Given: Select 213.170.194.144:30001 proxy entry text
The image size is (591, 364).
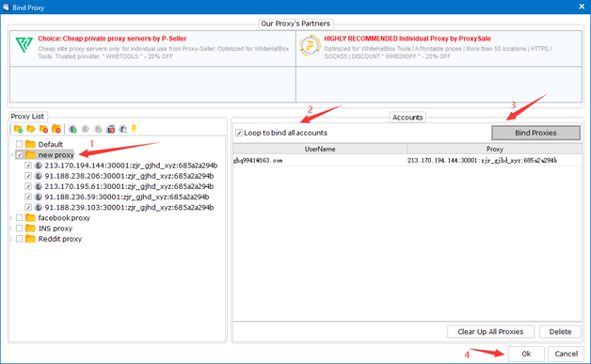Looking at the screenshot, I should [x=131, y=166].
